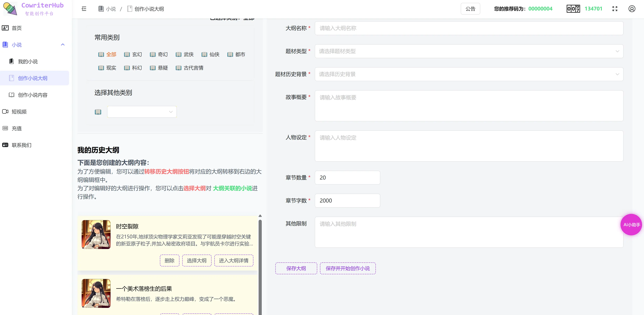Click book icon next to other-category dropdown
The image size is (644, 315).
tap(98, 112)
